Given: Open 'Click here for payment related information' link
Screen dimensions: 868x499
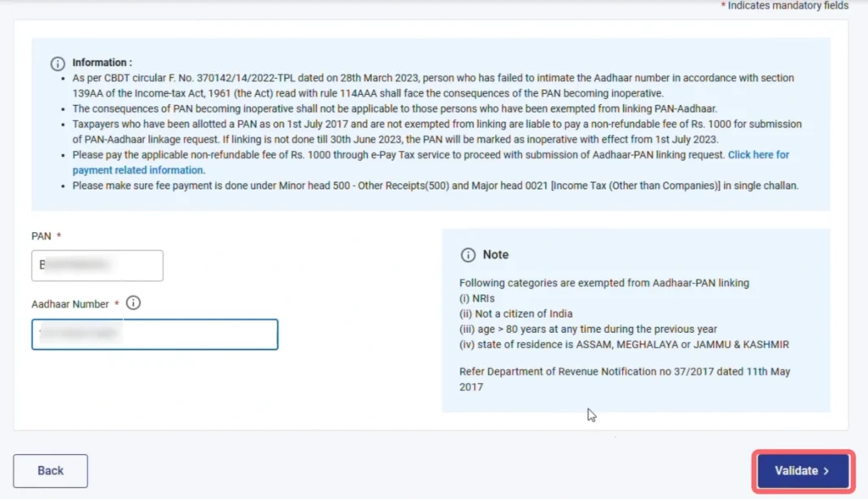Looking at the screenshot, I should (x=758, y=155).
